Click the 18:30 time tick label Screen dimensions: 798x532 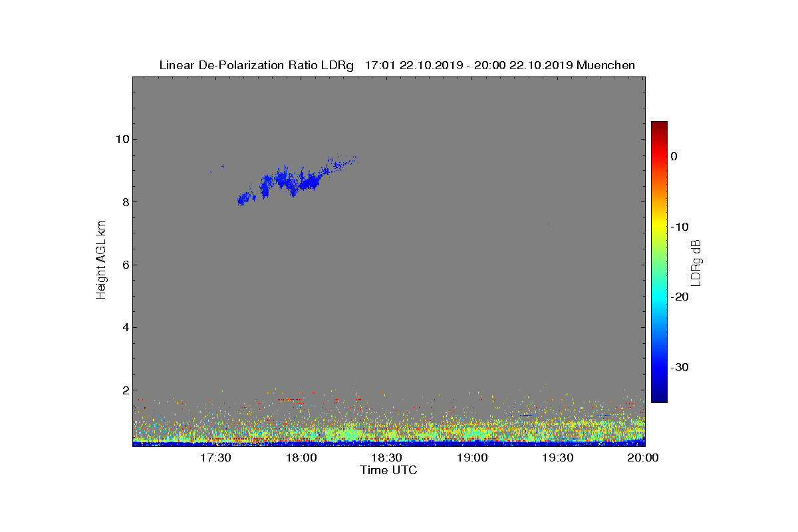point(386,458)
